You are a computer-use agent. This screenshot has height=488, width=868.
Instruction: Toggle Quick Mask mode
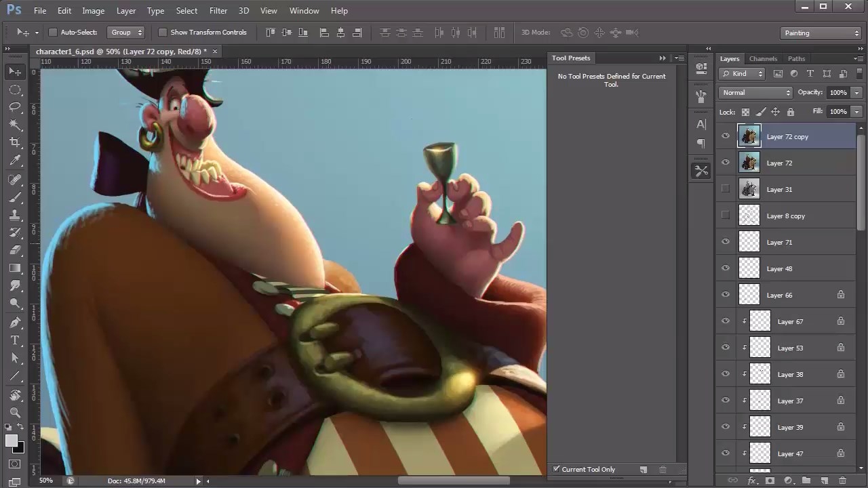pyautogui.click(x=15, y=465)
